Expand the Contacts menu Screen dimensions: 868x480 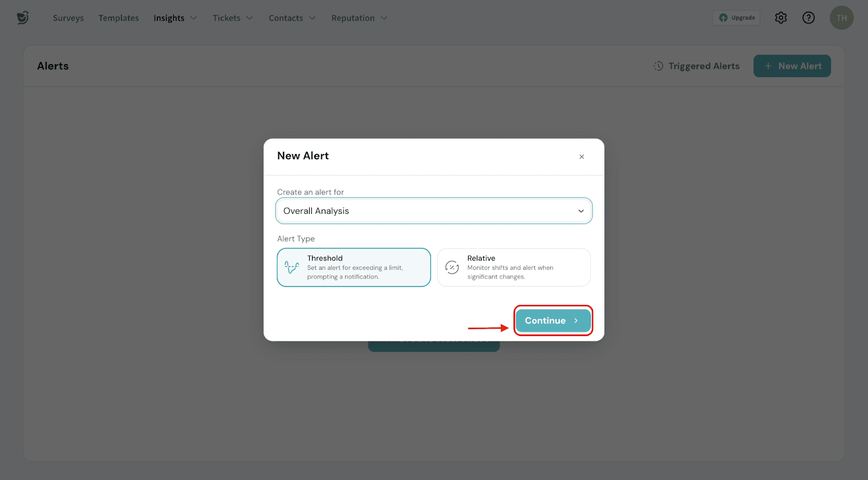[x=292, y=18]
